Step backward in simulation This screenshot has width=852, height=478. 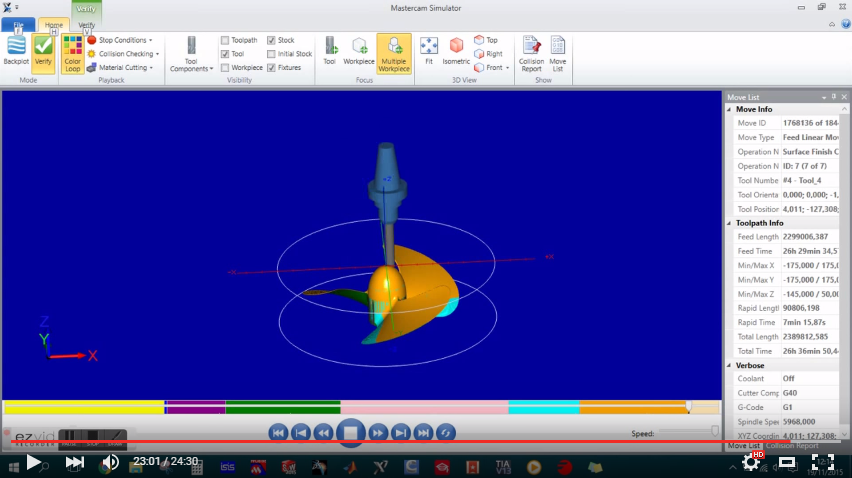(323, 433)
